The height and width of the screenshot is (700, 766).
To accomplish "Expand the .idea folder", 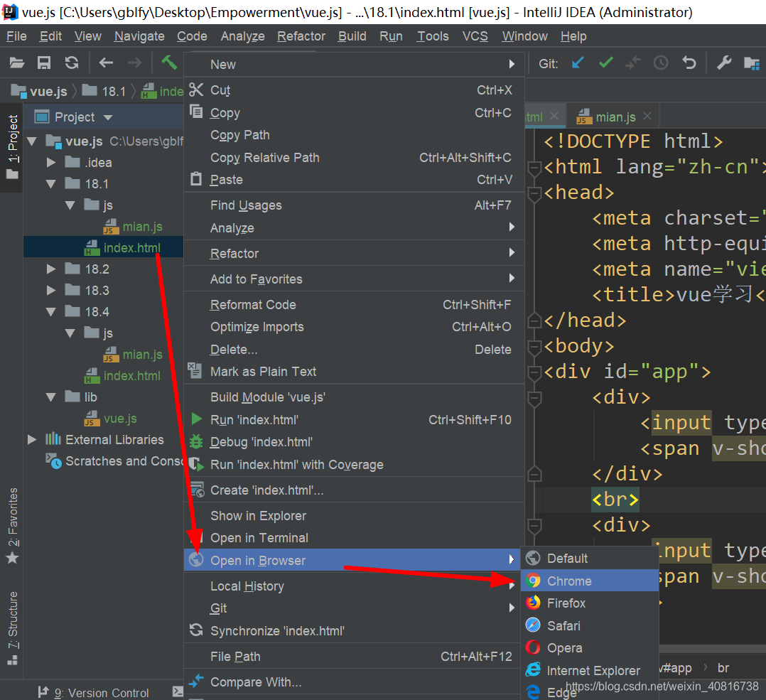I will coord(51,162).
